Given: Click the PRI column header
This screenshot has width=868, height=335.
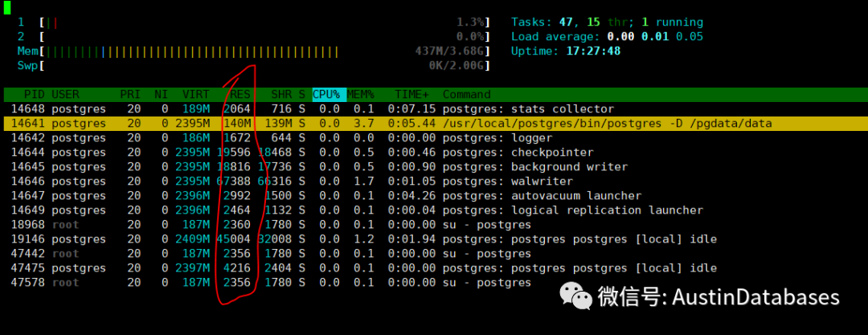Looking at the screenshot, I should coord(130,95).
